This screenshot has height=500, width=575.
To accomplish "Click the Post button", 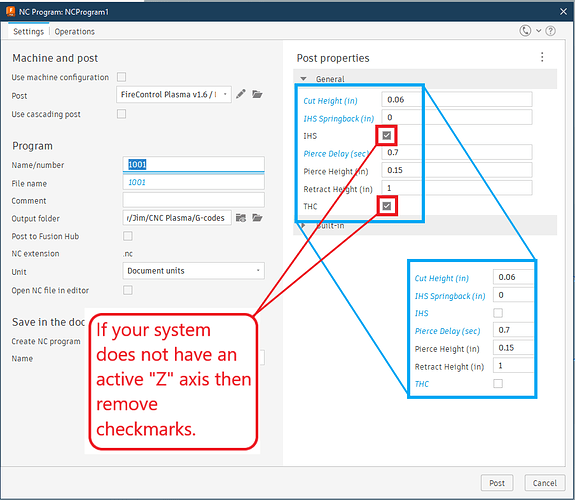I will pos(497,483).
